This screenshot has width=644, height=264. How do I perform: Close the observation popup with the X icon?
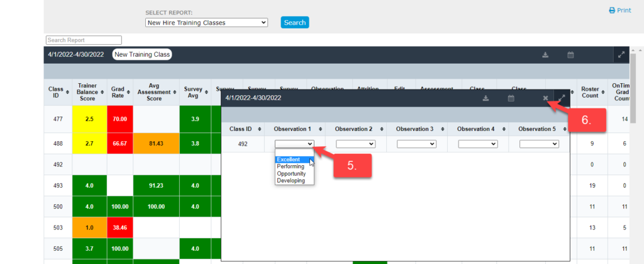click(x=545, y=98)
